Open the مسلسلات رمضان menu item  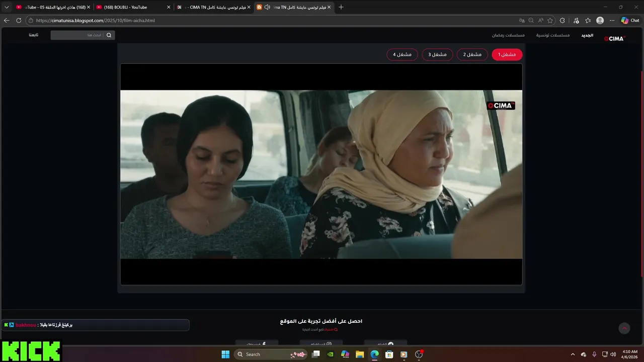pyautogui.click(x=508, y=35)
